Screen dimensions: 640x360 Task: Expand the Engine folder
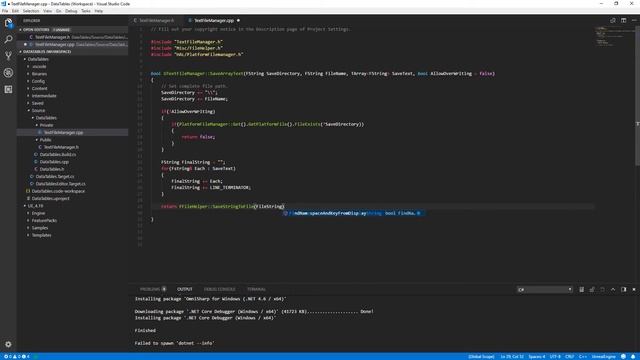click(29, 213)
